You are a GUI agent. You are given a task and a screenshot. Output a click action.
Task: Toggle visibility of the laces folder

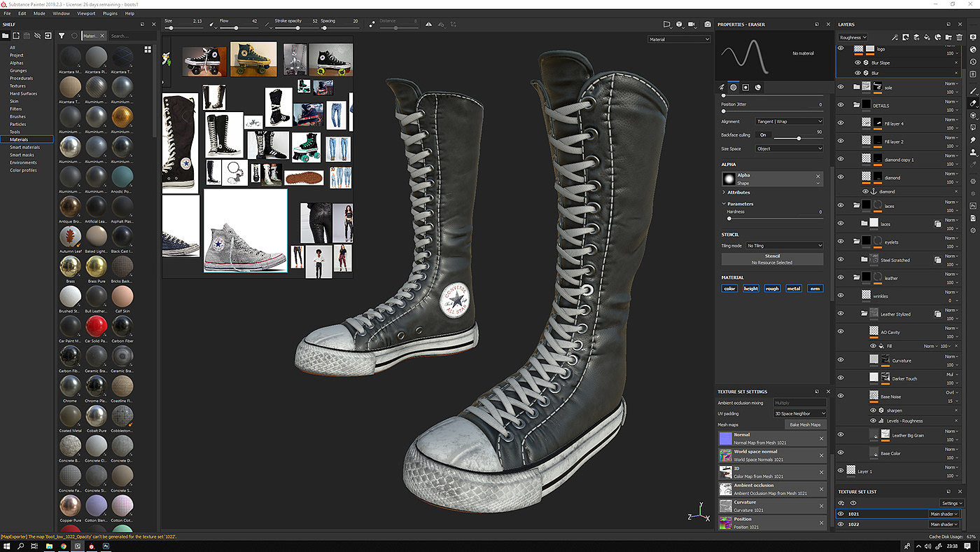pyautogui.click(x=841, y=206)
